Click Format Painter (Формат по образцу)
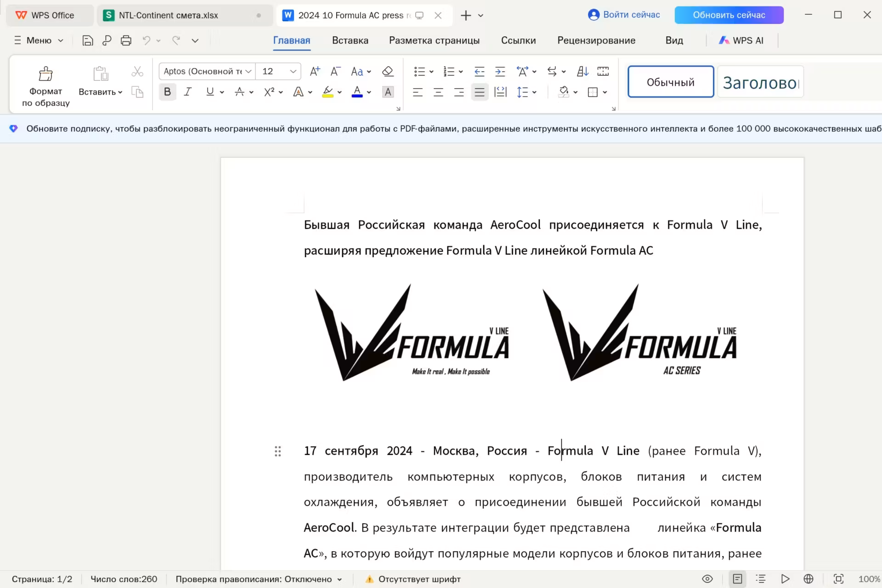 point(46,86)
